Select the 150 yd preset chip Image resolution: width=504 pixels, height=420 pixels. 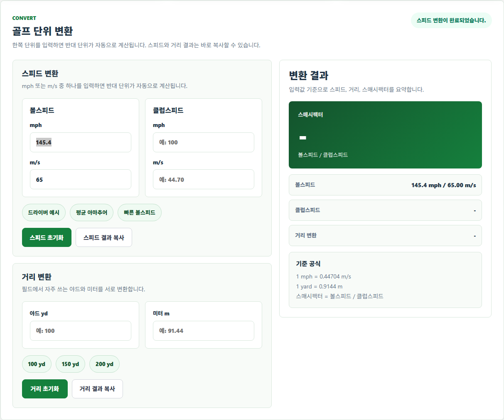[70, 364]
